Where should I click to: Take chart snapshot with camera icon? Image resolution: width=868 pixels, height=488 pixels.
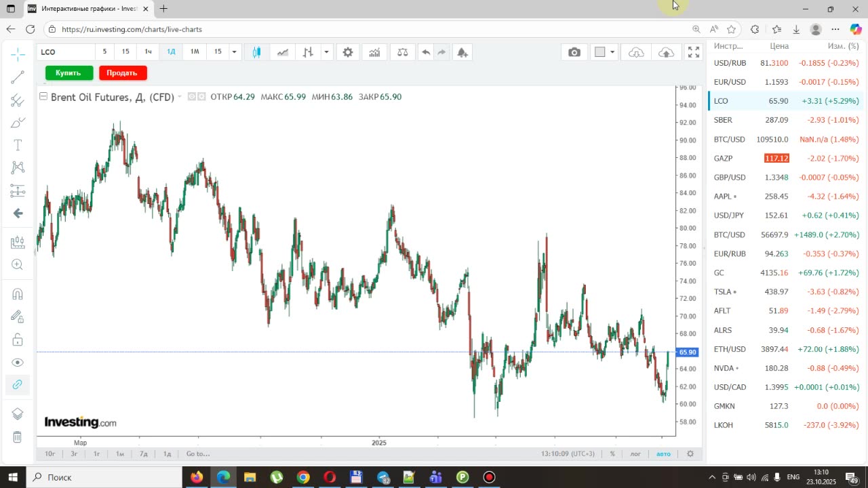574,52
